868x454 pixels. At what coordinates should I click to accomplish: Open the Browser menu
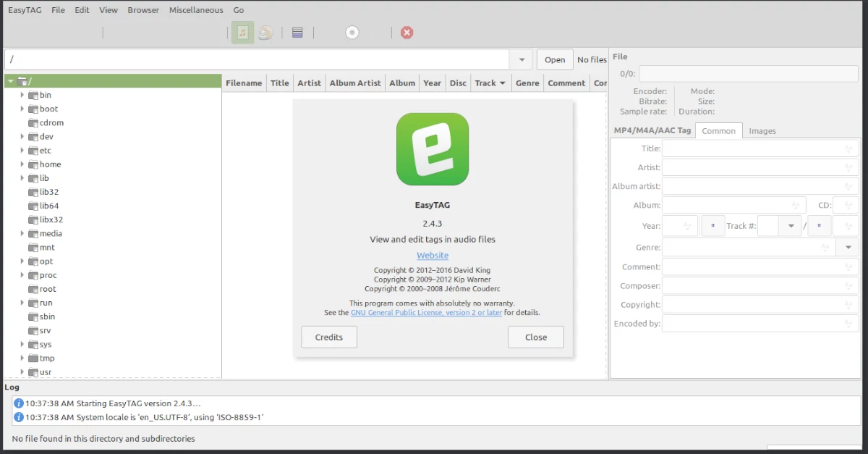(143, 10)
